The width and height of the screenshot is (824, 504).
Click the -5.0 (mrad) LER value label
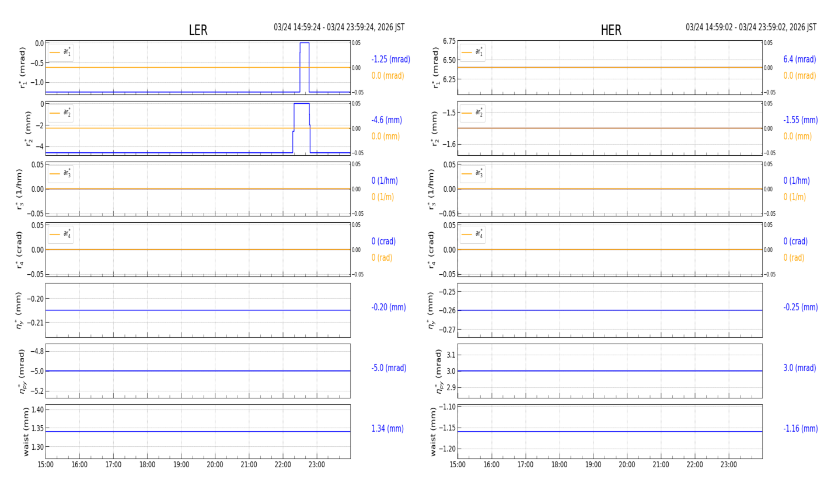click(389, 368)
